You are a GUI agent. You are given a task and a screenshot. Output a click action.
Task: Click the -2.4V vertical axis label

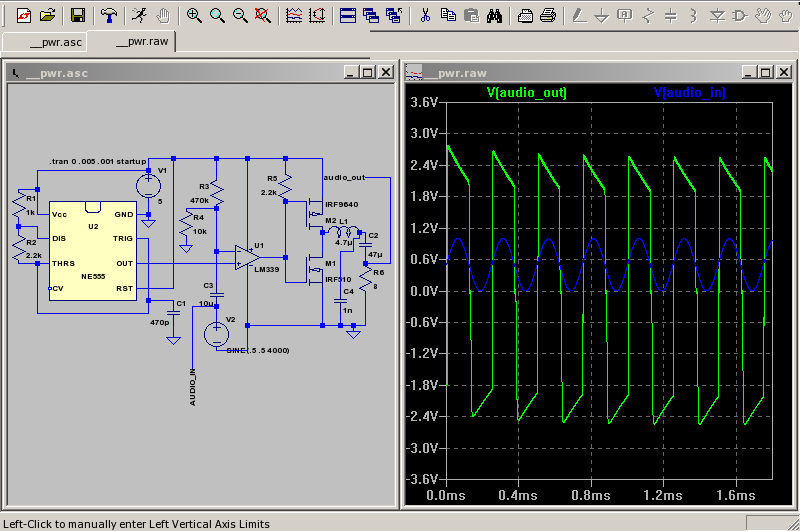click(422, 416)
